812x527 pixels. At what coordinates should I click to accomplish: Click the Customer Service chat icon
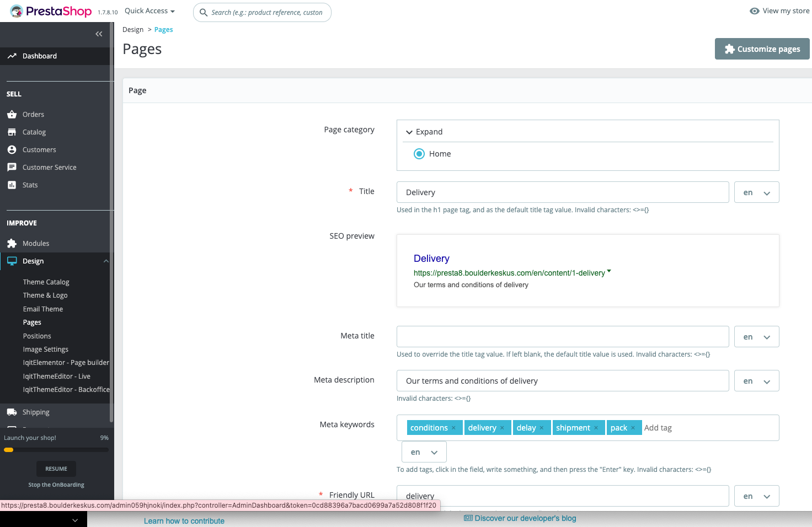pyautogui.click(x=12, y=167)
